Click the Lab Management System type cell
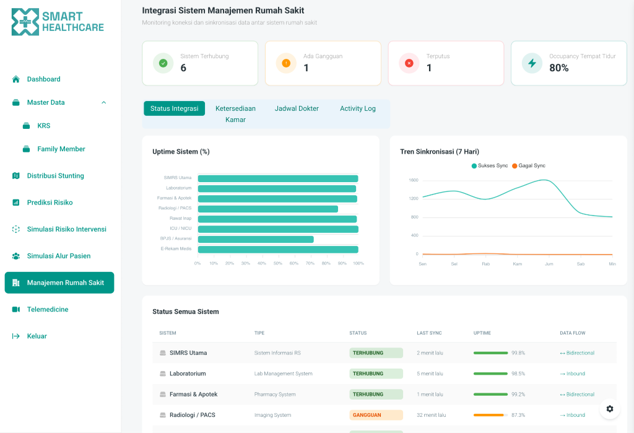Screen dimensions: 634x433 click(283, 374)
